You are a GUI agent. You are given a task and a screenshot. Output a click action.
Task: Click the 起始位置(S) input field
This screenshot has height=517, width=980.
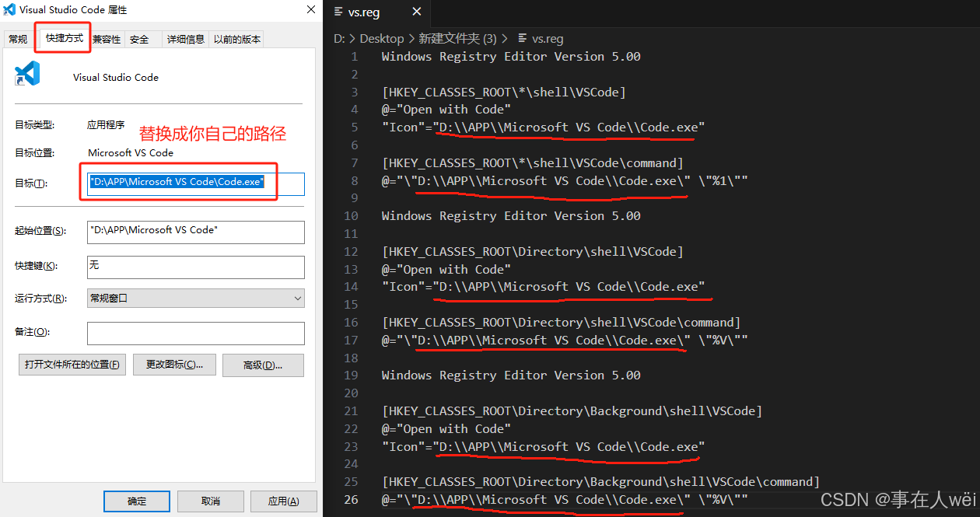pyautogui.click(x=195, y=232)
